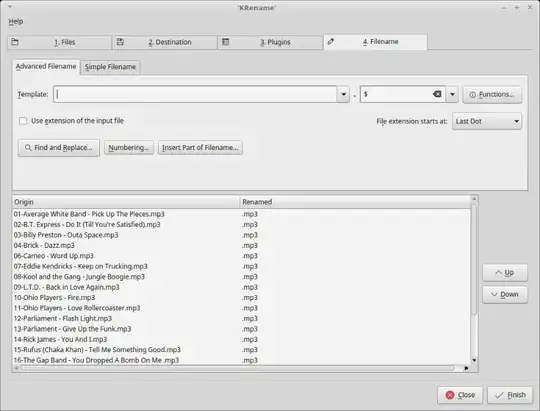Image resolution: width=540 pixels, height=411 pixels.
Task: Select the Simple Filename tab
Action: (110, 67)
